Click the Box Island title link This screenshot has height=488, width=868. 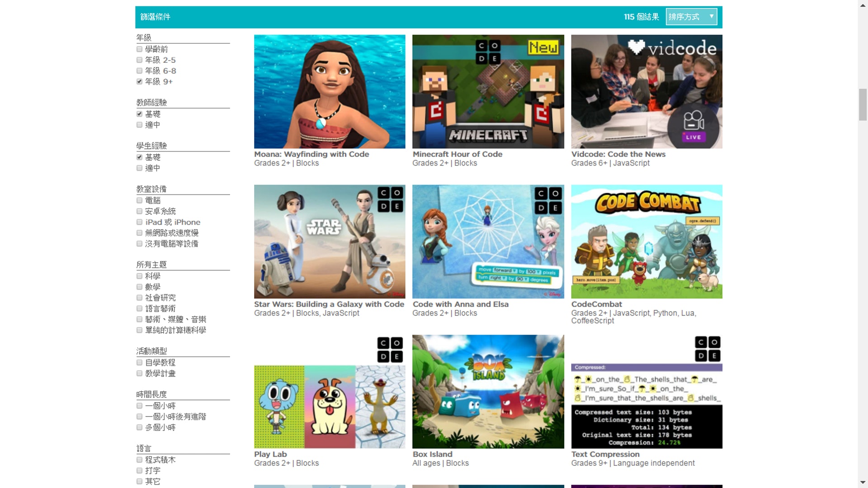click(433, 455)
